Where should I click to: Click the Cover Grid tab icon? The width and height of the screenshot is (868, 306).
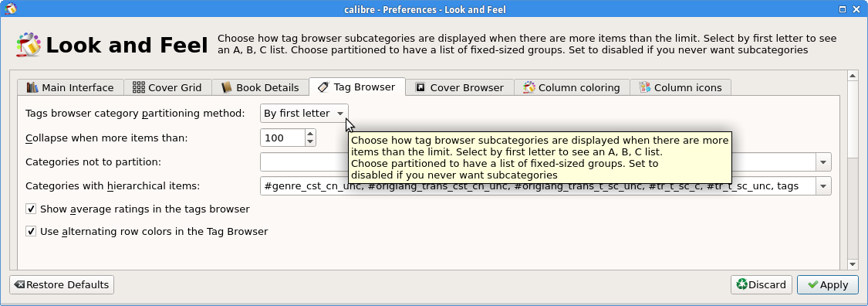pos(139,87)
